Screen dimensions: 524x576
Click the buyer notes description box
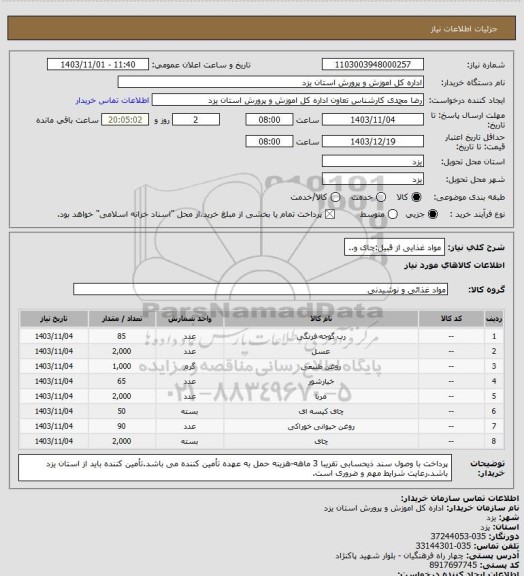click(235, 468)
